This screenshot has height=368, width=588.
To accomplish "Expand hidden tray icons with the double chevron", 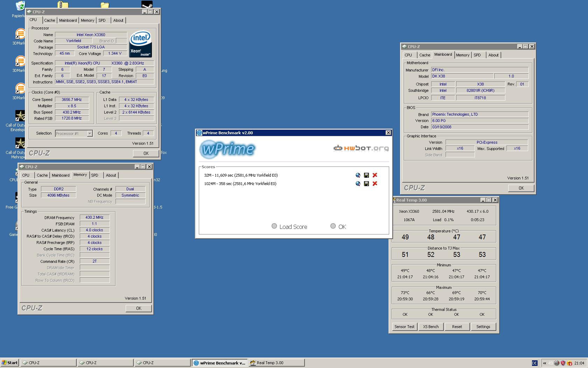I will tap(545, 363).
